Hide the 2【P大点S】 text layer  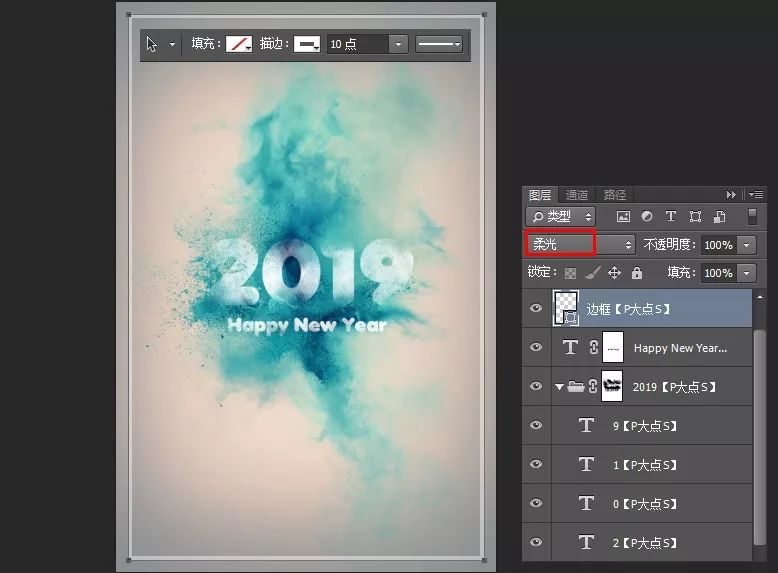click(536, 542)
